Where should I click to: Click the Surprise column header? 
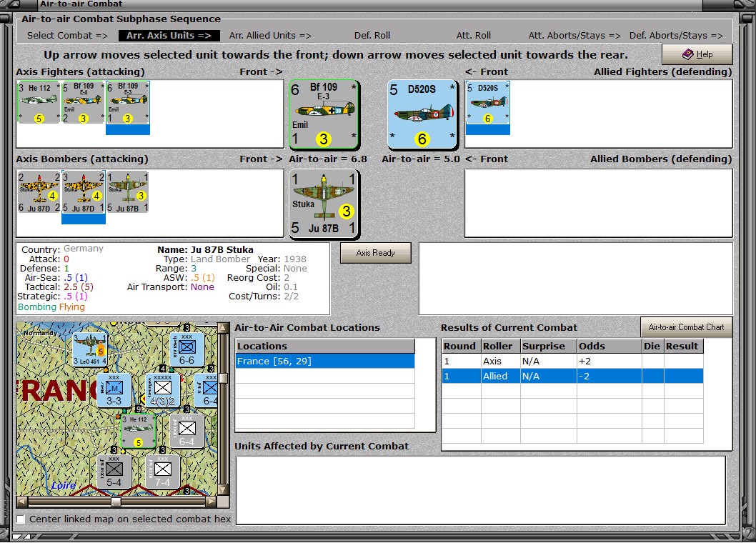click(549, 347)
